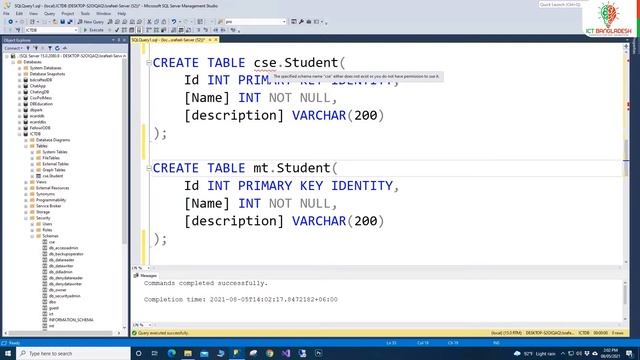Screen dimensions: 640x360
Task: Run the query with Execute
Action: click(93, 30)
